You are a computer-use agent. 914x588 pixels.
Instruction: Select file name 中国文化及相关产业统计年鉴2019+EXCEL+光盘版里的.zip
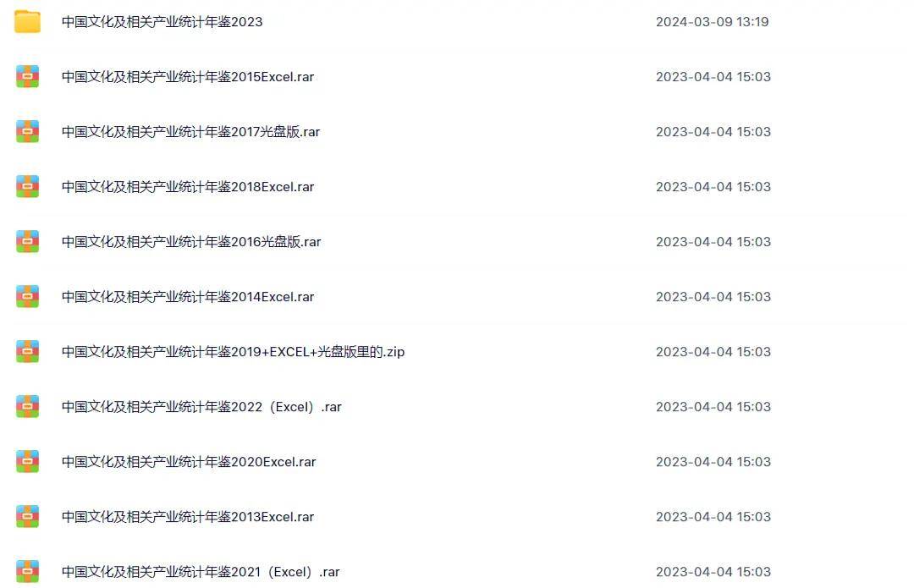point(234,352)
